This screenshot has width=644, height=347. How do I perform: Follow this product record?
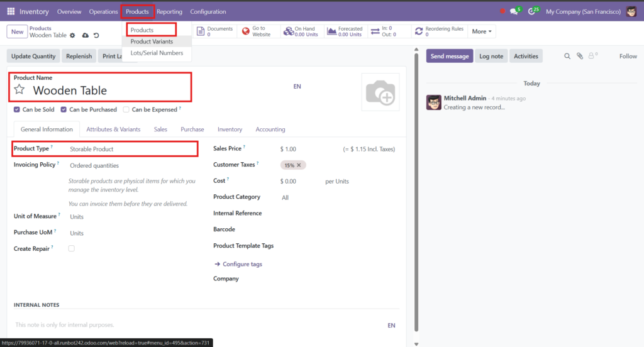coord(628,56)
